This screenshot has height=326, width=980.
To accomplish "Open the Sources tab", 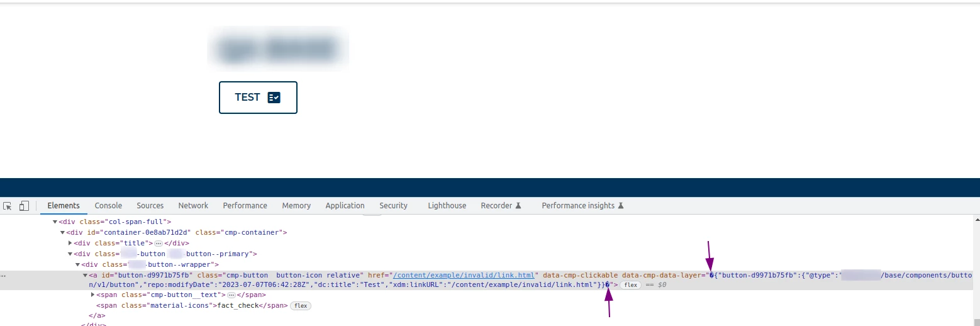I will point(150,206).
